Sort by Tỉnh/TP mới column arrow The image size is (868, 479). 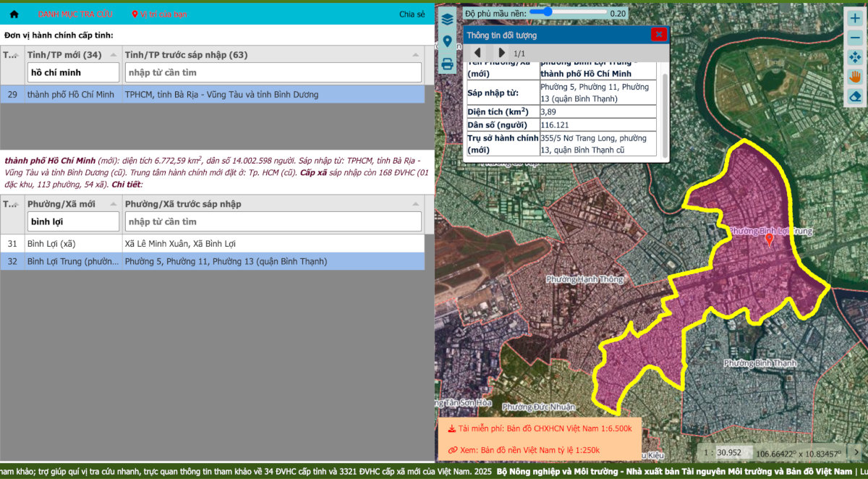[x=114, y=55]
